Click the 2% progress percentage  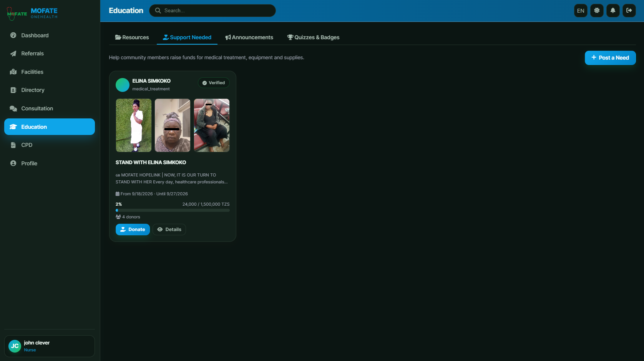point(119,204)
